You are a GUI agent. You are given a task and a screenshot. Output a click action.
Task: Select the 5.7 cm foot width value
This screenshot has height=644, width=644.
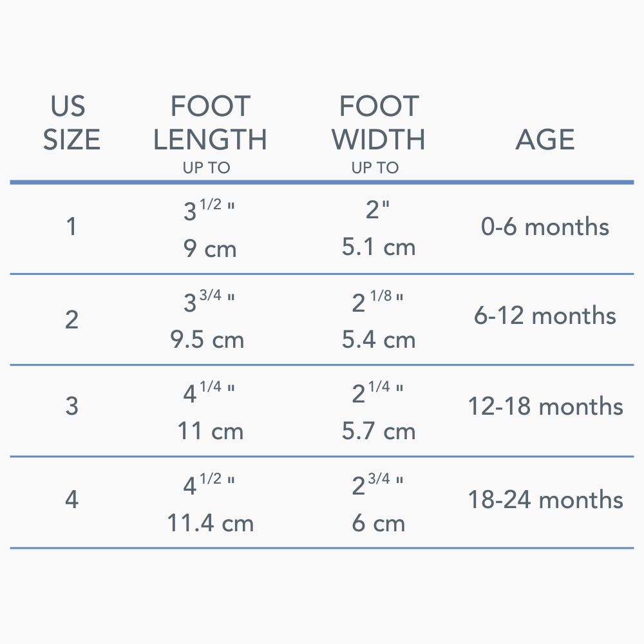(x=379, y=431)
